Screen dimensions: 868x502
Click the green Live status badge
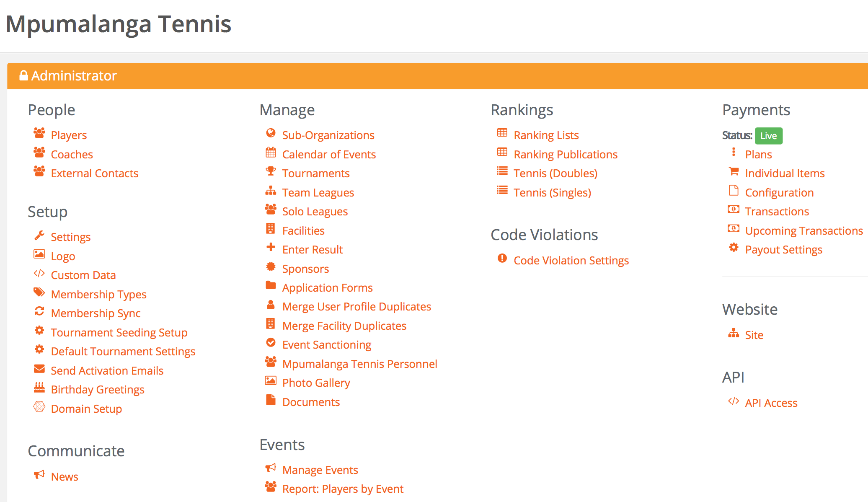769,136
